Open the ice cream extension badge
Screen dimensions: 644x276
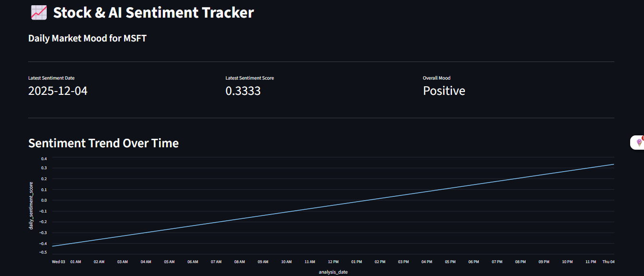638,142
